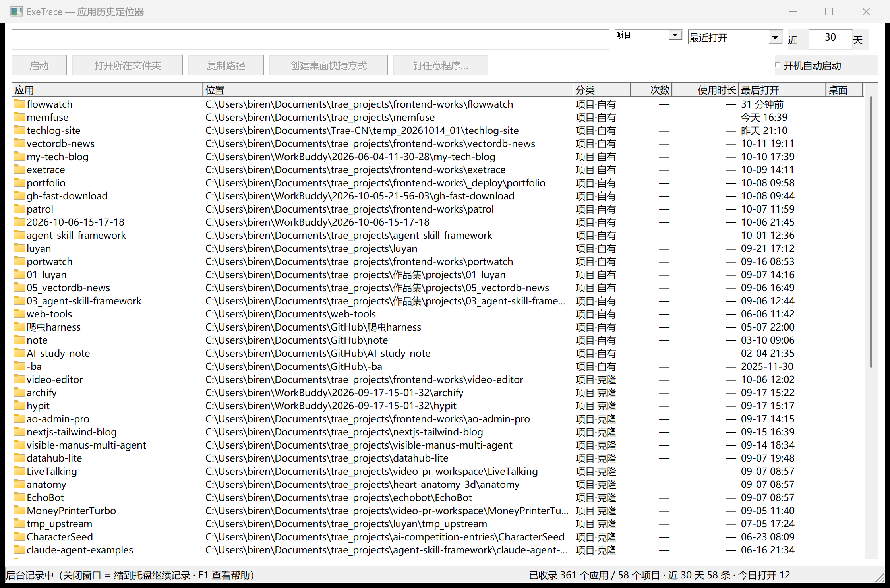The width and height of the screenshot is (890, 588).
Task: Click the 打开所在文件夹 button
Action: 128,65
